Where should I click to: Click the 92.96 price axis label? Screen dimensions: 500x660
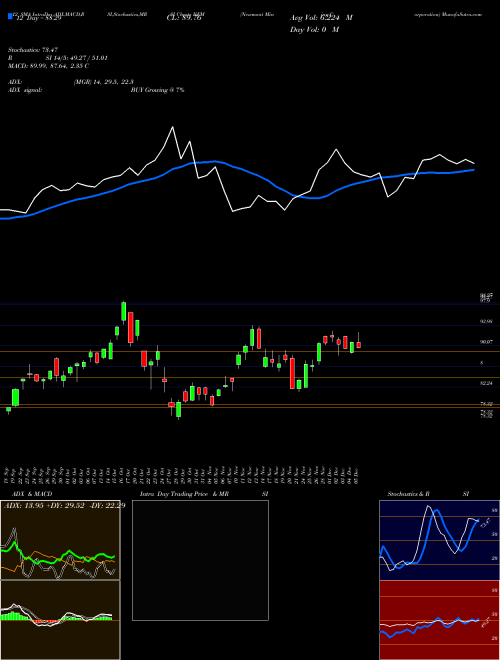pos(487,322)
